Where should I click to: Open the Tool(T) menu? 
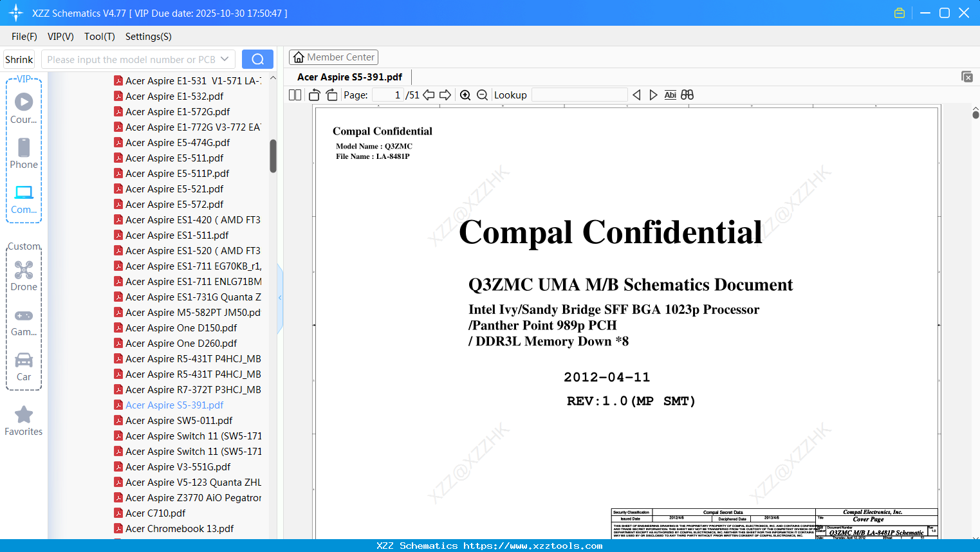(x=100, y=37)
